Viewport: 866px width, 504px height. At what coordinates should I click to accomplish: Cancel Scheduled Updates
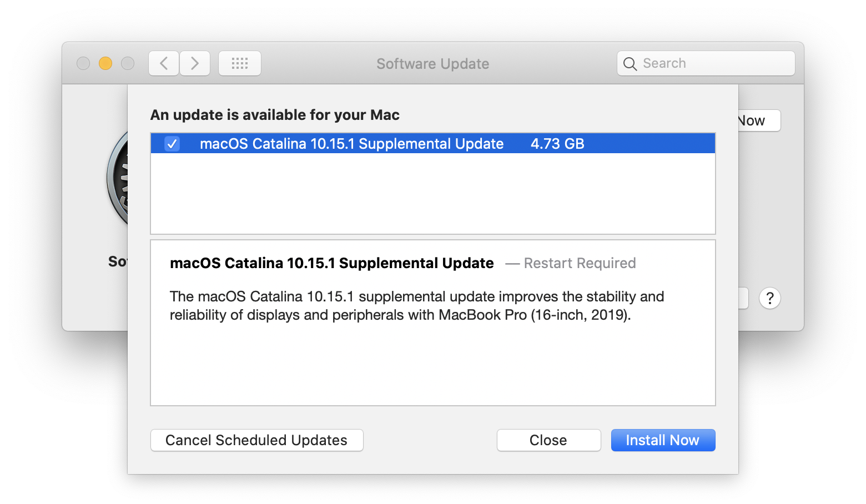click(x=257, y=440)
